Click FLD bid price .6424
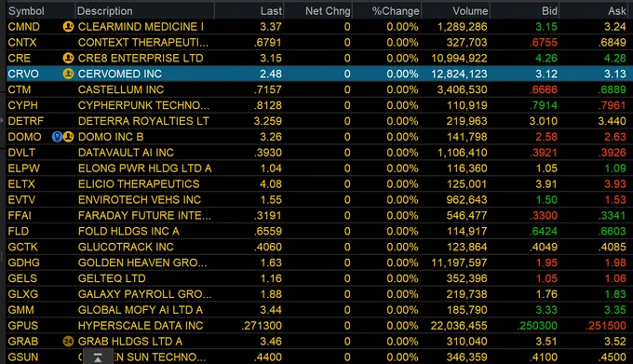 point(544,231)
